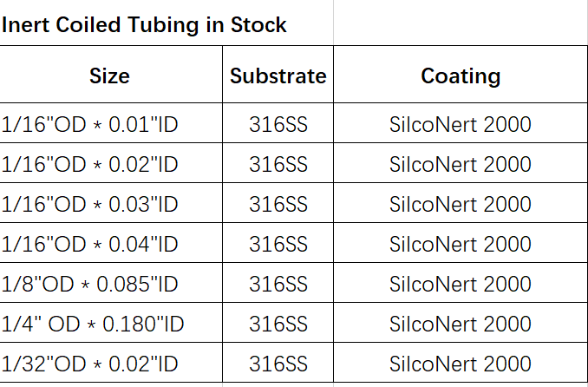Select the 1/32"OD * 0.02"ID size cell
Image resolution: width=588 pixels, height=387 pixels.
click(x=90, y=364)
